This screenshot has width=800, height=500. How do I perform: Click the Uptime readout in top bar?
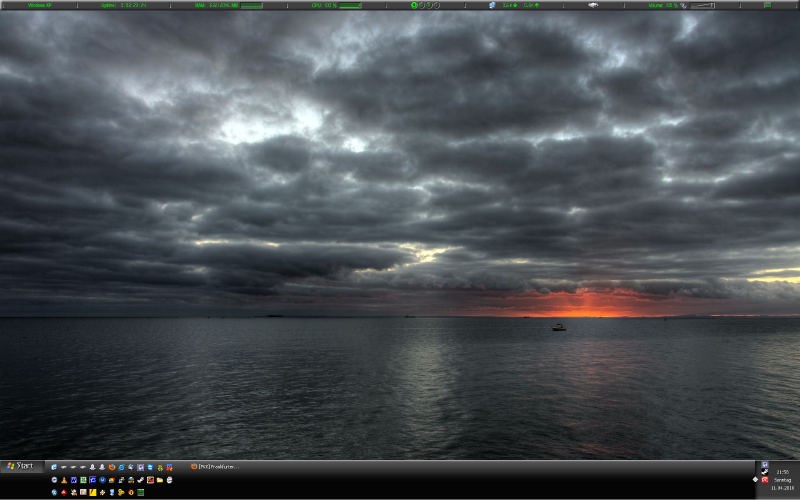click(123, 5)
